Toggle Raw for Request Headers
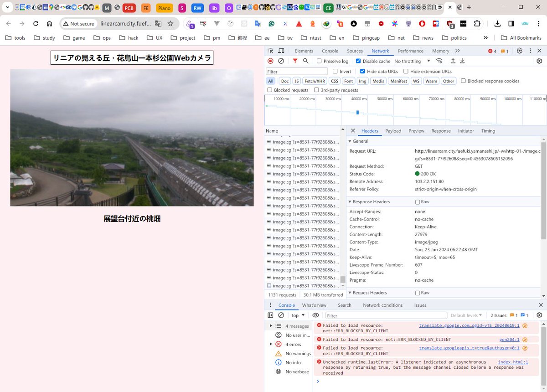547x392 pixels. tap(418, 293)
